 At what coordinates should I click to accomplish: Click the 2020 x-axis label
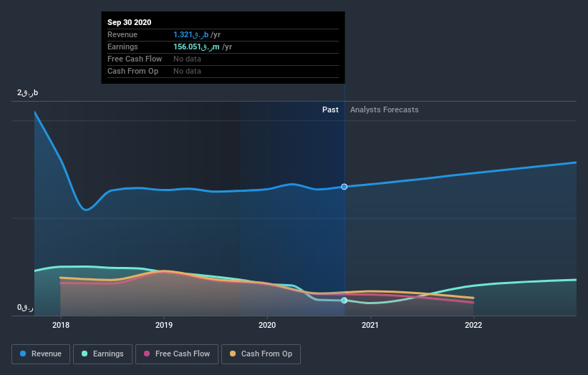tap(267, 325)
